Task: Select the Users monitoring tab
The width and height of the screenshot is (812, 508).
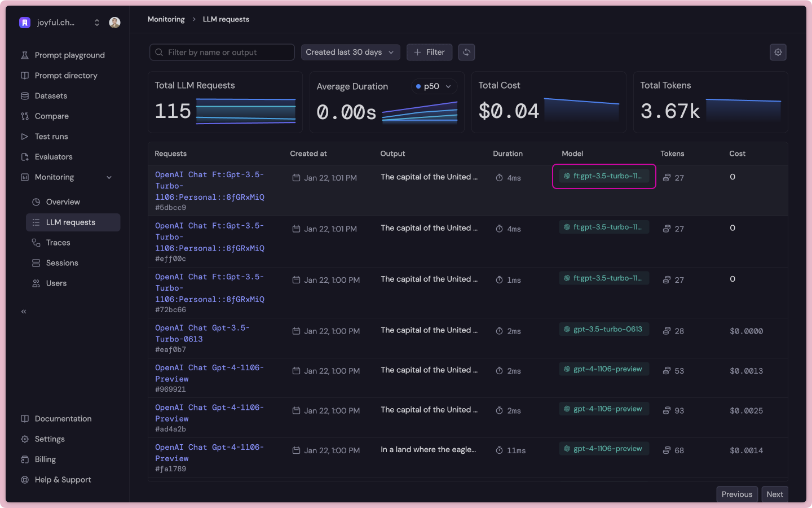Action: coord(56,283)
